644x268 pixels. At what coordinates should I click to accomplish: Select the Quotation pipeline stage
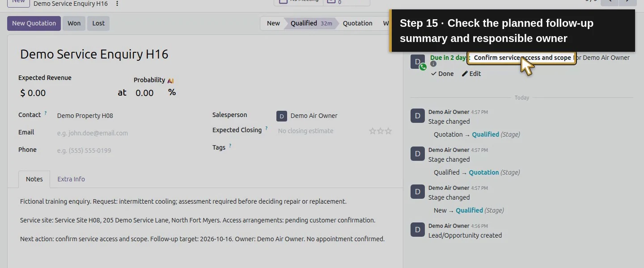point(357,23)
